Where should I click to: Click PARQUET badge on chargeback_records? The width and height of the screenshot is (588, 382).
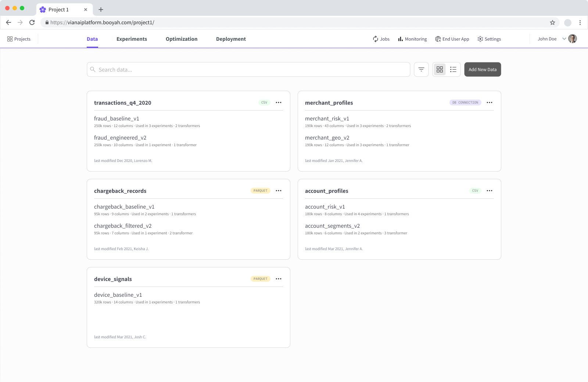(x=261, y=191)
